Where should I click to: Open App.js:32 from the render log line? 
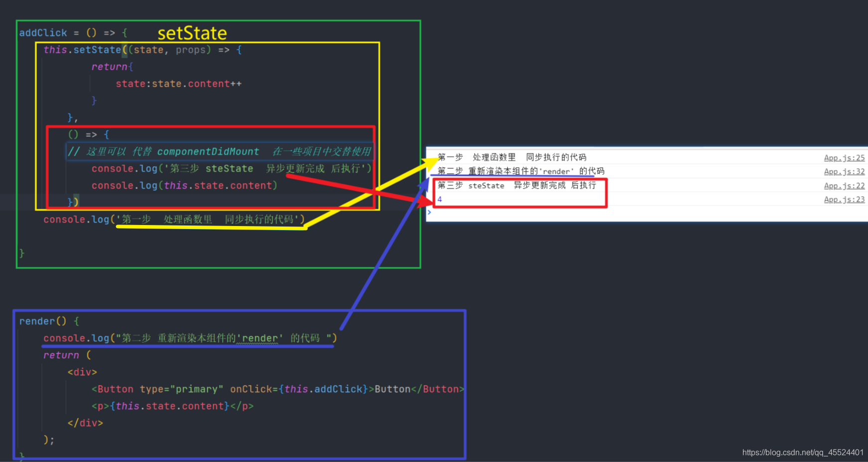point(844,171)
